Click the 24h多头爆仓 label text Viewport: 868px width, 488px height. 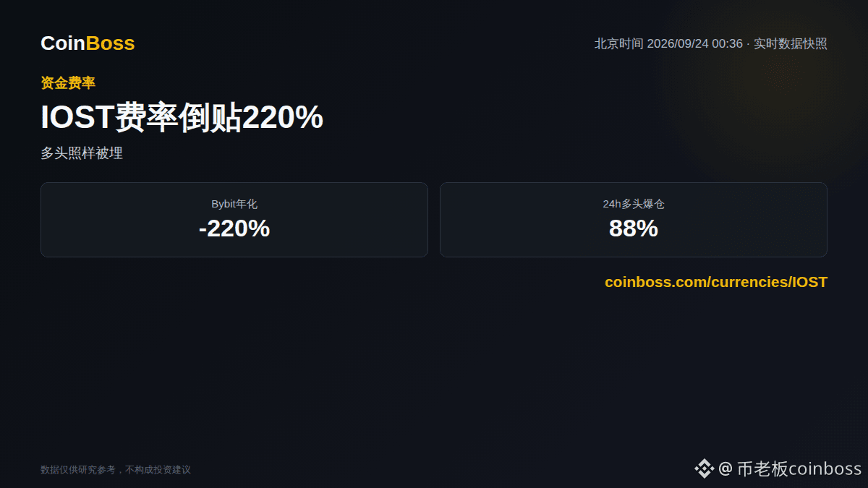(634, 204)
